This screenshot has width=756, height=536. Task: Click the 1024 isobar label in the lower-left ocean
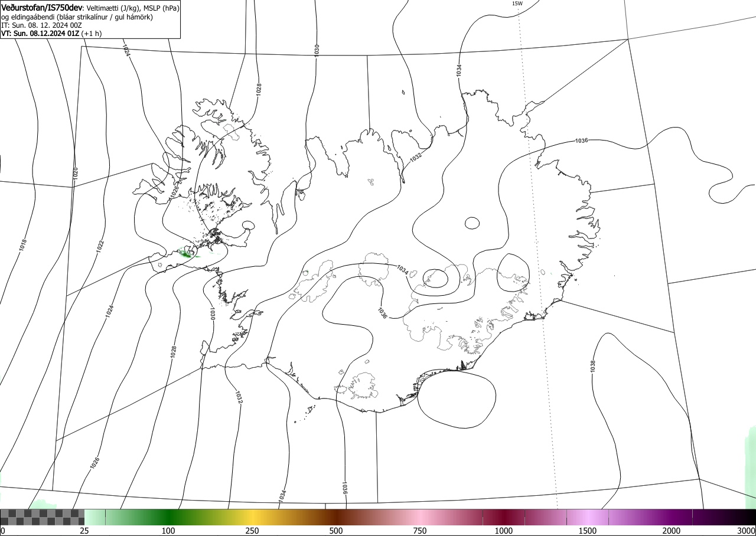(x=109, y=312)
